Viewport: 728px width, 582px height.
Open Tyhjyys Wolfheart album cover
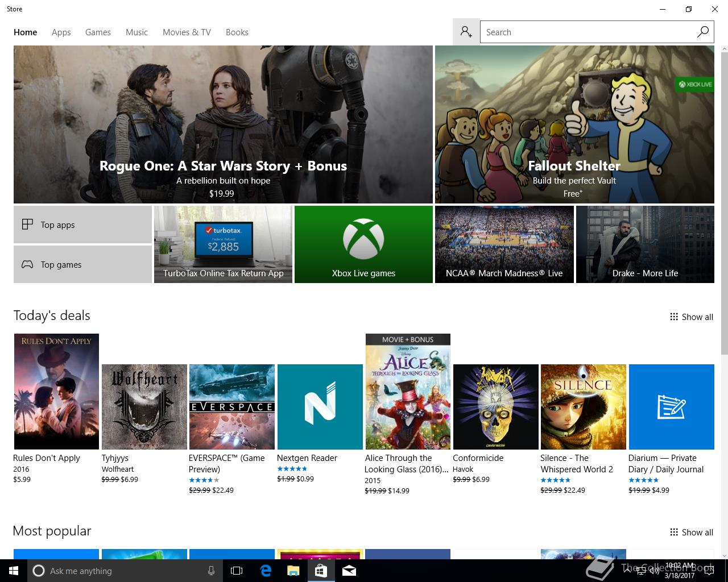[144, 407]
